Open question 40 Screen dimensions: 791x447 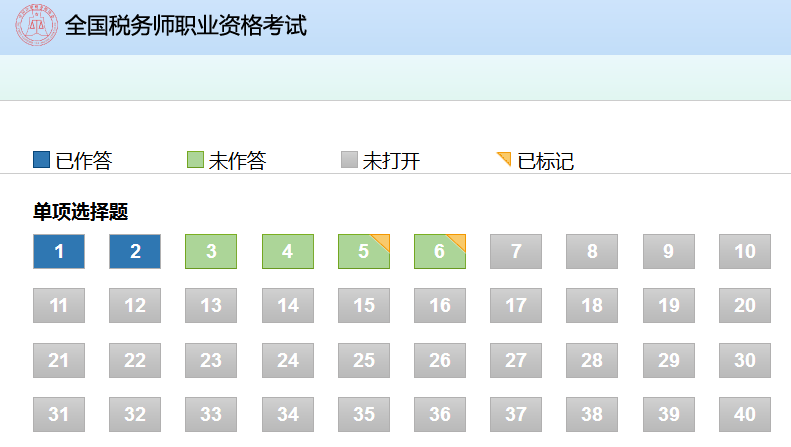745,414
